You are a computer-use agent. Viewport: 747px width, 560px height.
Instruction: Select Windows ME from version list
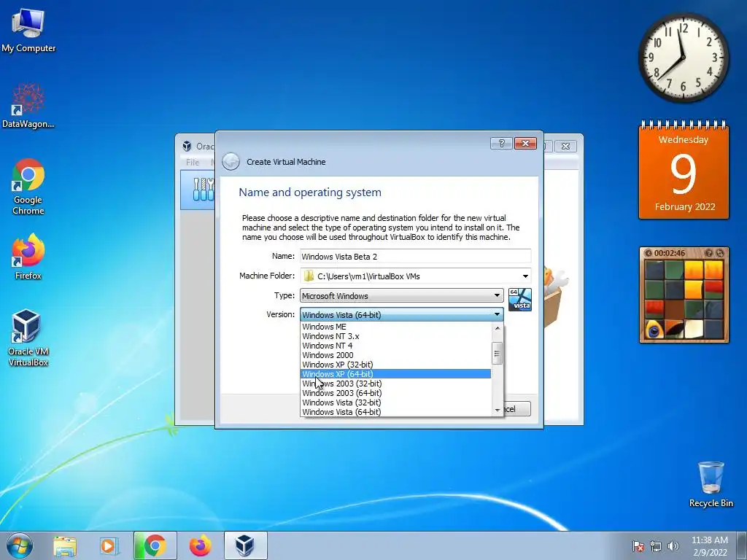point(396,327)
